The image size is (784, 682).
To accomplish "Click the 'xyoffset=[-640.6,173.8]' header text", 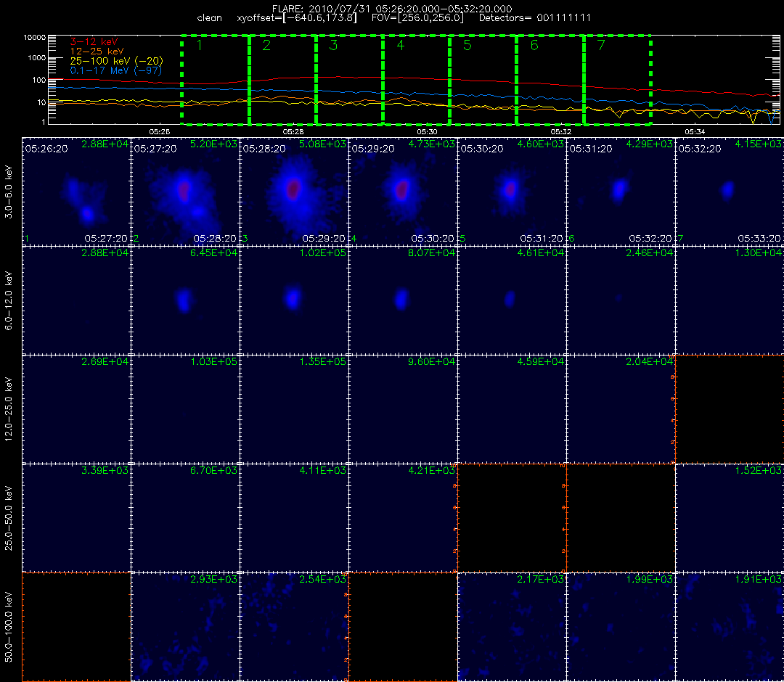I will [x=297, y=18].
